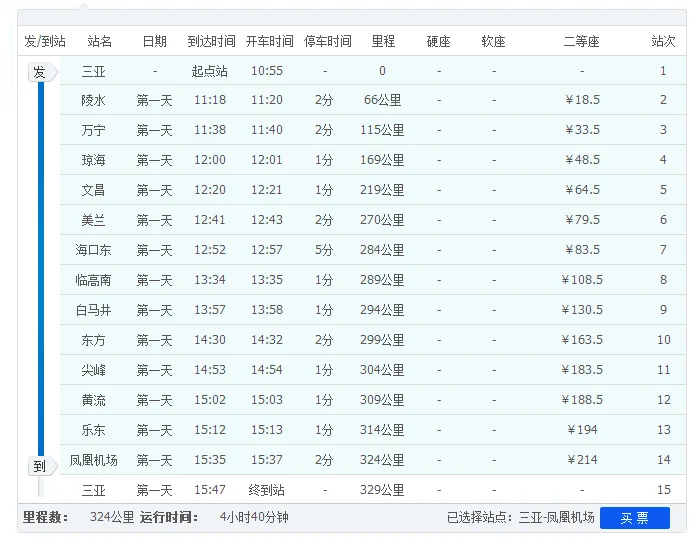Click station name 东方
This screenshot has width=694, height=540.
93,340
